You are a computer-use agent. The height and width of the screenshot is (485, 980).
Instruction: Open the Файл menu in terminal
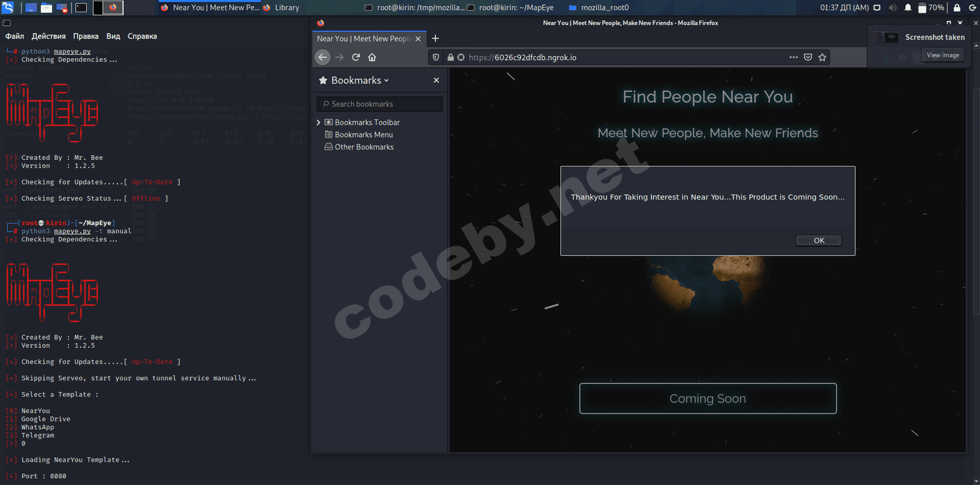tap(15, 36)
